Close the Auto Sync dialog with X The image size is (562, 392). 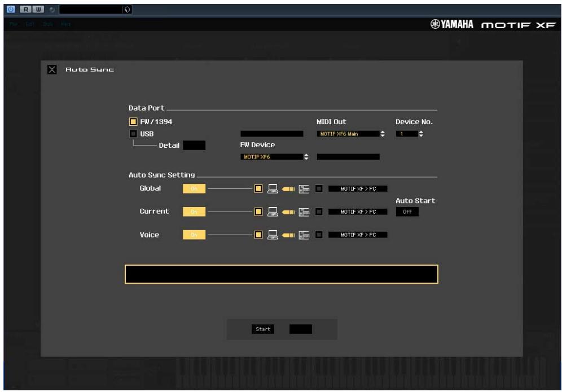pos(52,69)
